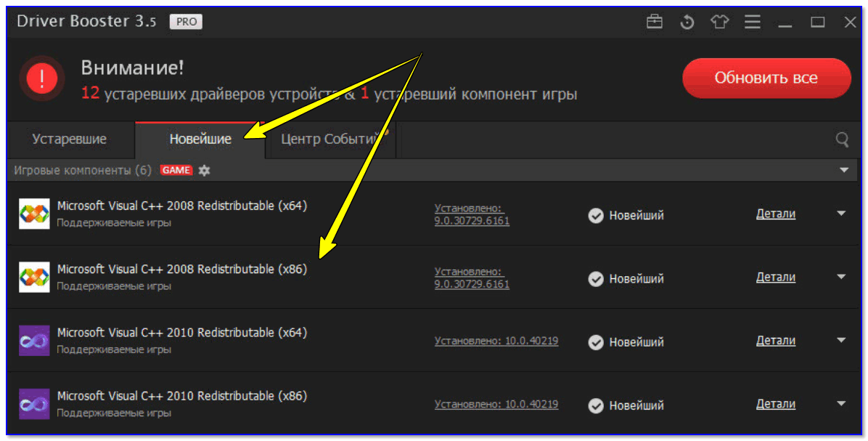Image resolution: width=868 pixels, height=441 pixels.
Task: Click the red exclamation warning icon
Action: pyautogui.click(x=42, y=78)
